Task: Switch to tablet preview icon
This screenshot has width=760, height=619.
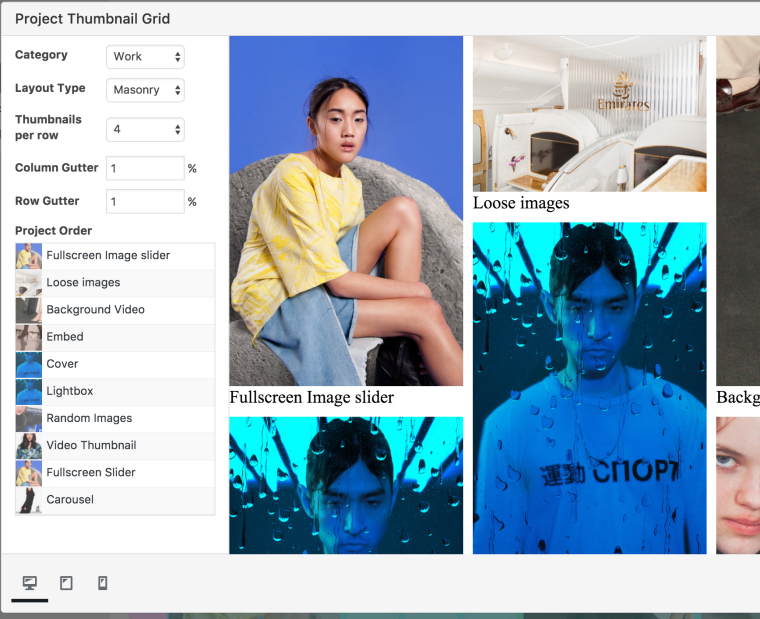Action: click(x=66, y=583)
